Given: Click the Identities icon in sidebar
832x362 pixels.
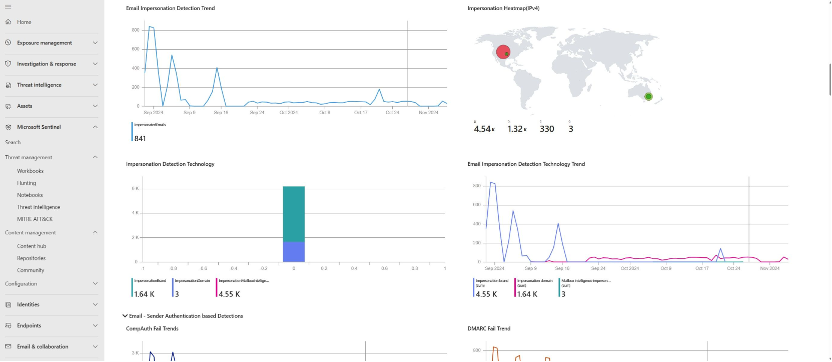Looking at the screenshot, I should pyautogui.click(x=7, y=305).
